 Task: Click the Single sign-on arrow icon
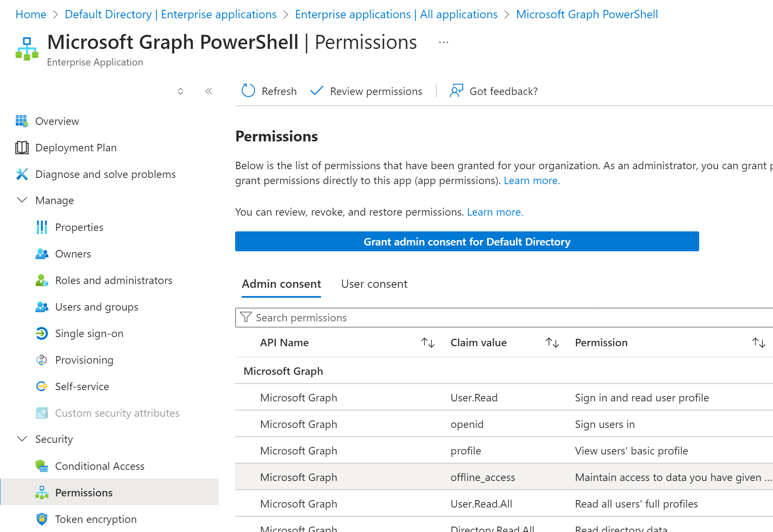coord(41,333)
